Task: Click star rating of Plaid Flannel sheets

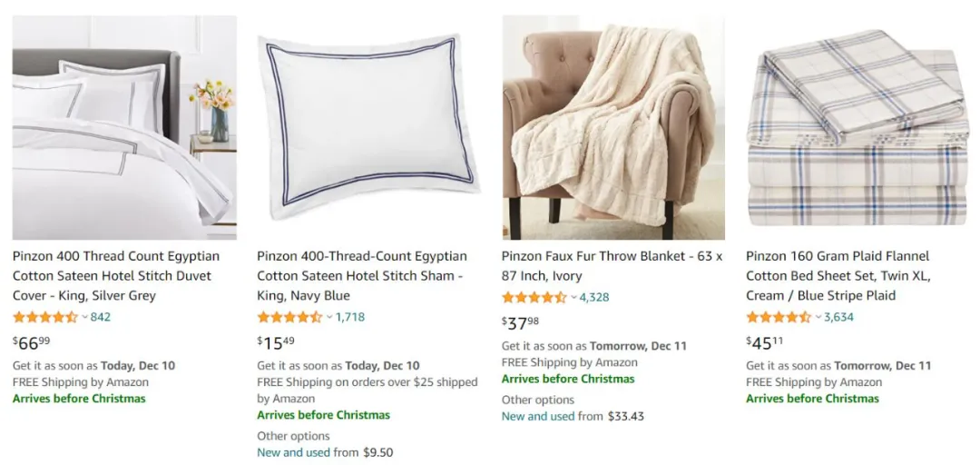Action: click(x=779, y=317)
